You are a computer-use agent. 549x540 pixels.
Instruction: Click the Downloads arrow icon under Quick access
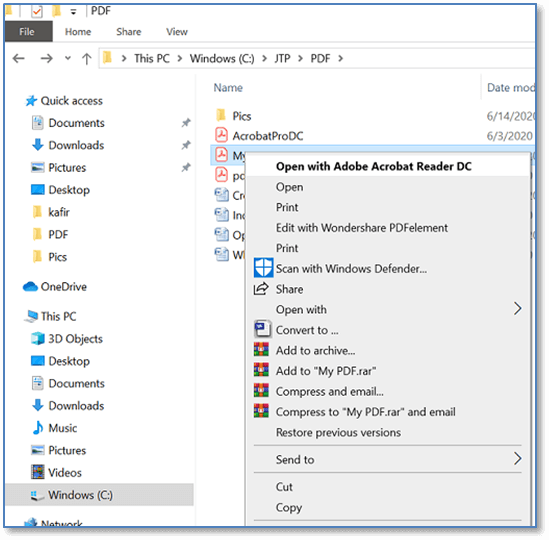pos(37,145)
